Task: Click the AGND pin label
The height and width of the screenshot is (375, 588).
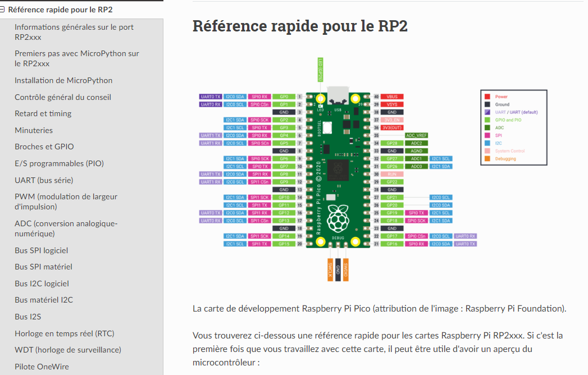Action: 416,151
